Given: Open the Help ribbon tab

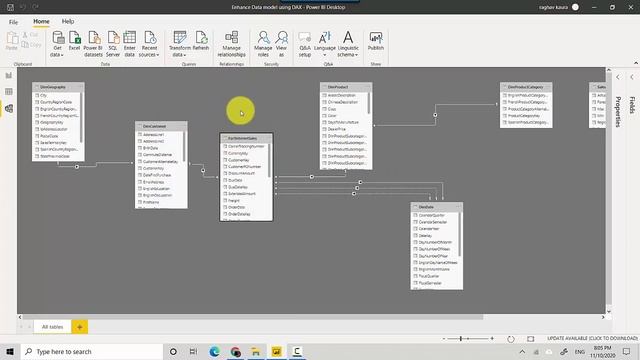Looking at the screenshot, I should pos(68,22).
